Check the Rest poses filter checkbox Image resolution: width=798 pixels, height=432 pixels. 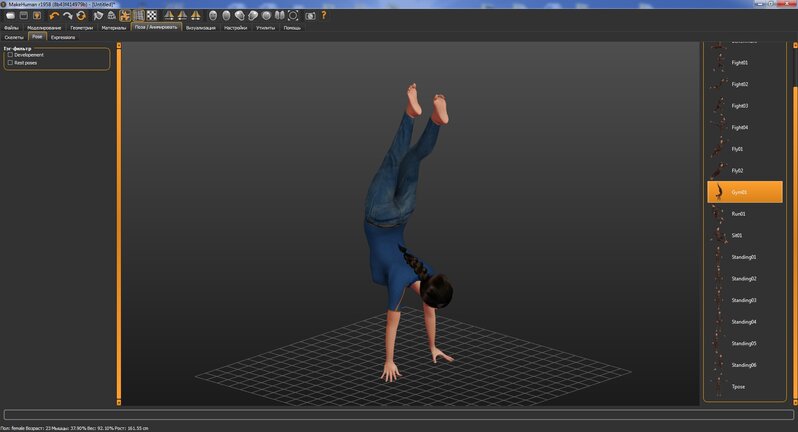[10, 62]
